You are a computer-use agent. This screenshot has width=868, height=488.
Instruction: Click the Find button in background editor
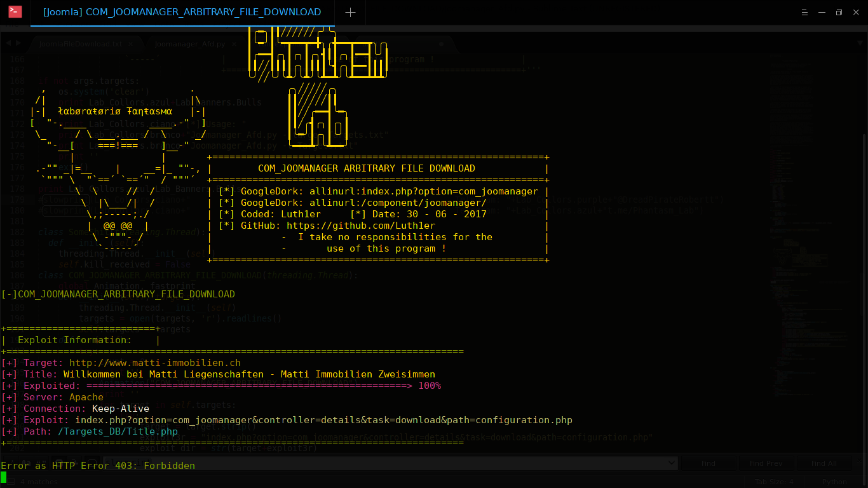point(709,464)
